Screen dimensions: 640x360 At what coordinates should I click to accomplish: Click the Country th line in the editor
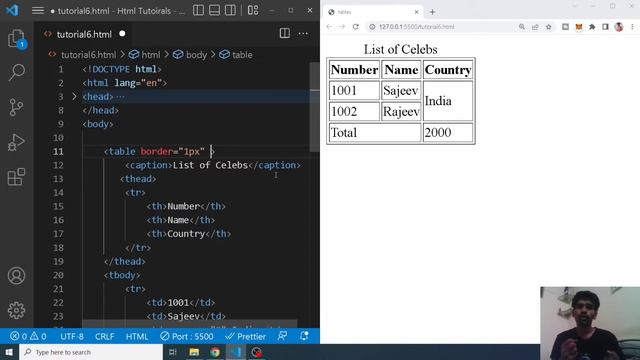pos(189,234)
